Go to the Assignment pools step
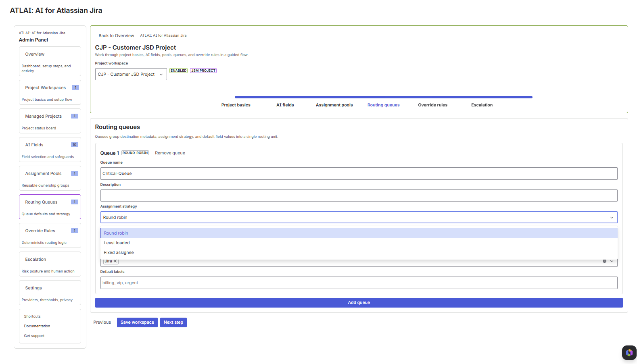This screenshot has height=364, width=637. [x=334, y=105]
